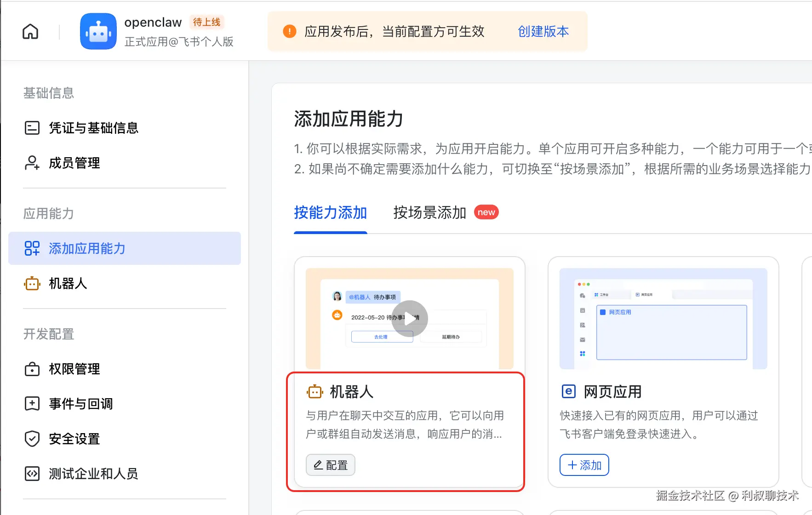812x515 pixels.
Task: Click the 开发配置 section label
Action: (x=49, y=334)
